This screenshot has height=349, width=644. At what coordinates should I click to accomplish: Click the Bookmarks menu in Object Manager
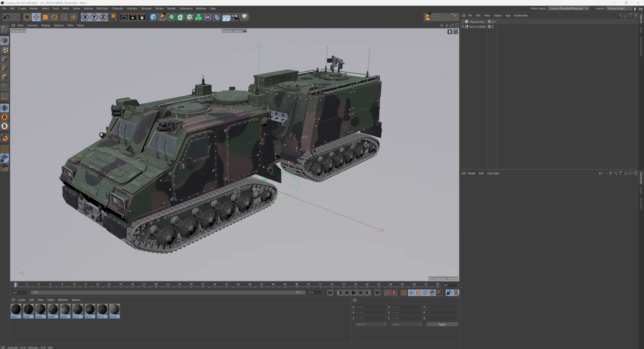pos(520,15)
